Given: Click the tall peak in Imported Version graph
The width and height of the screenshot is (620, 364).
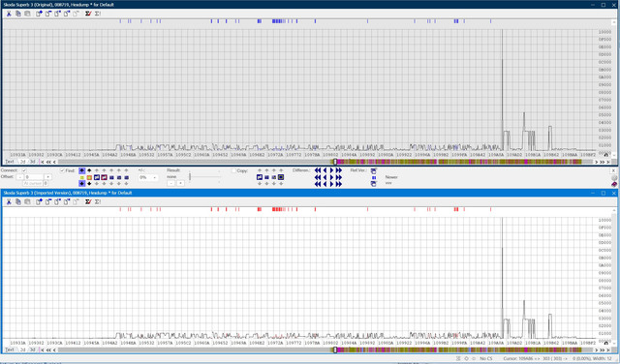Looking at the screenshot, I should click(x=502, y=277).
